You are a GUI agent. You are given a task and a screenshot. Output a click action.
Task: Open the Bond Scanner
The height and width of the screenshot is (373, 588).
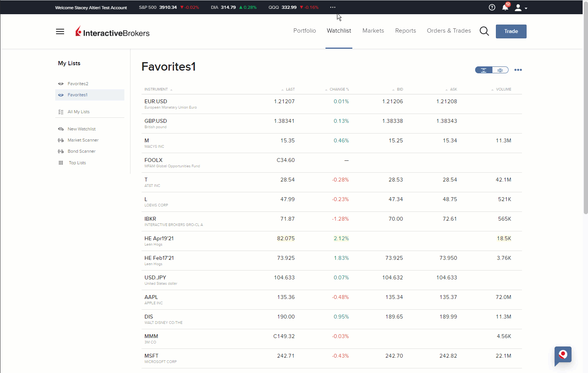81,151
